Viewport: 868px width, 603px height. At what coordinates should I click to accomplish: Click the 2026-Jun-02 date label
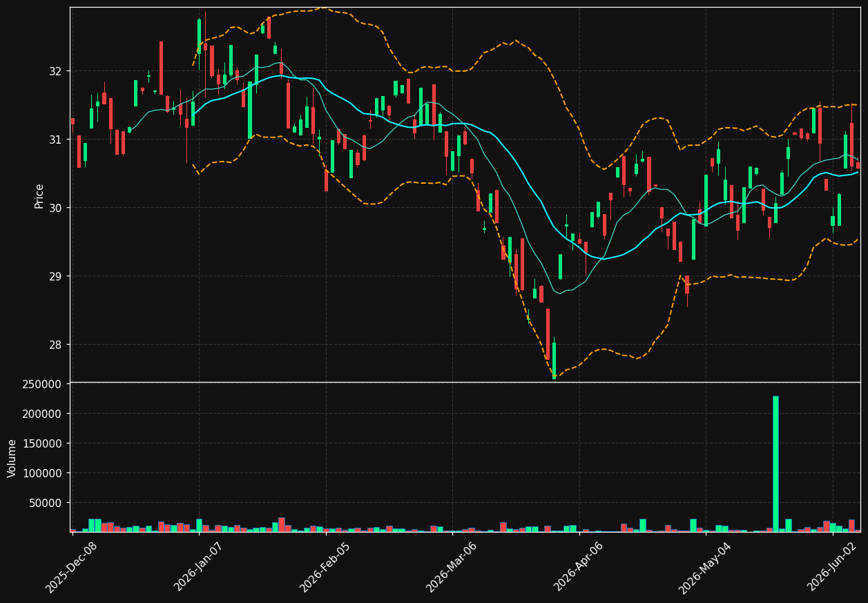pyautogui.click(x=833, y=567)
